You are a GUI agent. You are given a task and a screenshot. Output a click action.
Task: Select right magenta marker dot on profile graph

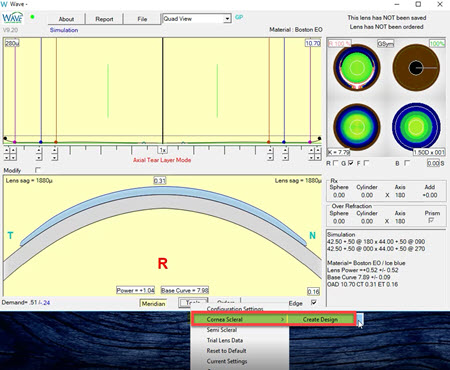(x=310, y=142)
